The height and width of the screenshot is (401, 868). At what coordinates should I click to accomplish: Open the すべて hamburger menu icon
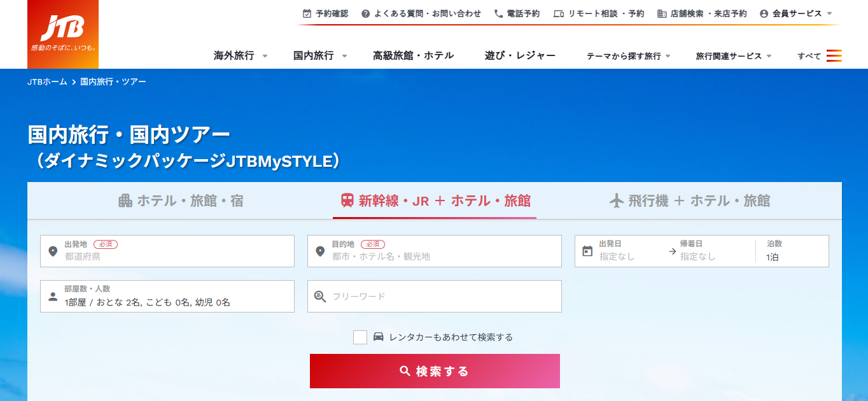click(834, 56)
